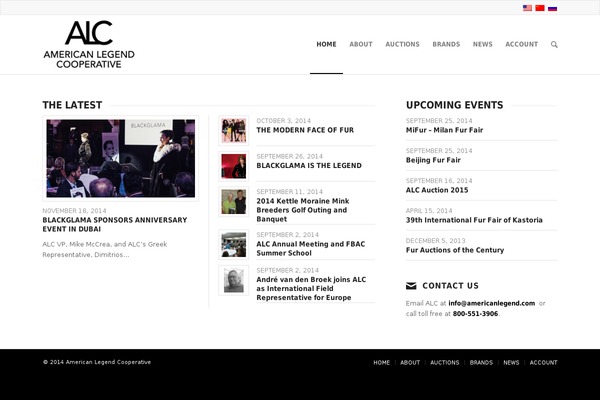600x400 pixels.
Task: Click the ALC American Legend Cooperative logo
Action: coord(89,44)
